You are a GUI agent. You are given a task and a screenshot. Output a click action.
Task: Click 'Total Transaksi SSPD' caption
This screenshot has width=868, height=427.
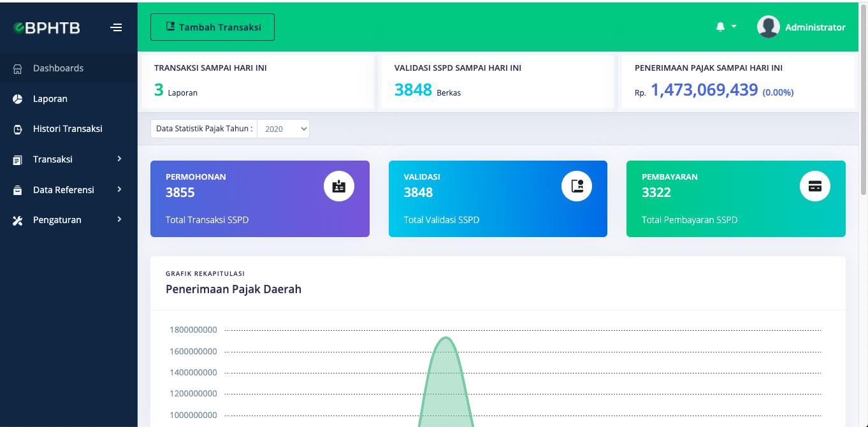[207, 220]
